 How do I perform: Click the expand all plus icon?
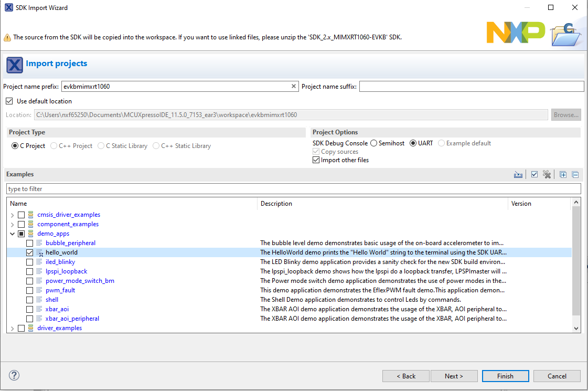click(563, 175)
